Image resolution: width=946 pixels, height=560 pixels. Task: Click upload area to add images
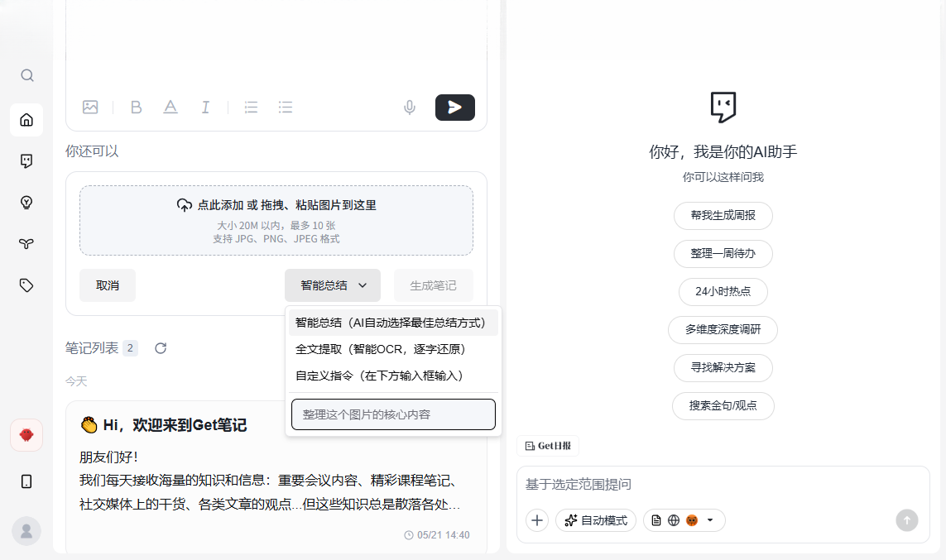[x=276, y=221]
